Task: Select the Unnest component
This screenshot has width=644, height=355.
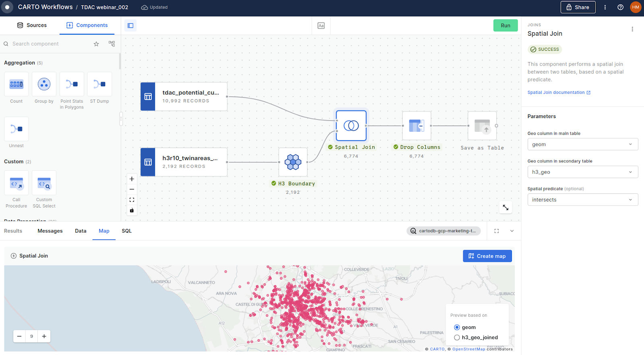Action: point(17,129)
